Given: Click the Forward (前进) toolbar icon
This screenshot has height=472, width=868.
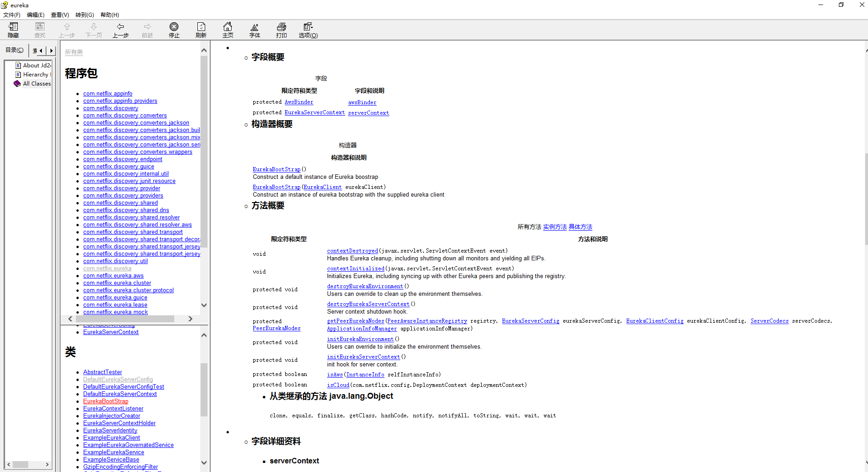Looking at the screenshot, I should click(147, 27).
